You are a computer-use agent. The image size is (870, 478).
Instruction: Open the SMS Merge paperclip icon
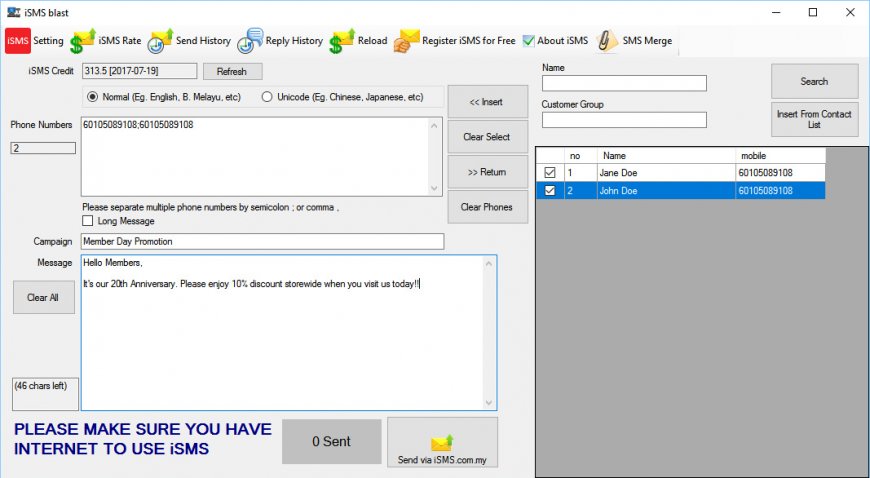(607, 41)
